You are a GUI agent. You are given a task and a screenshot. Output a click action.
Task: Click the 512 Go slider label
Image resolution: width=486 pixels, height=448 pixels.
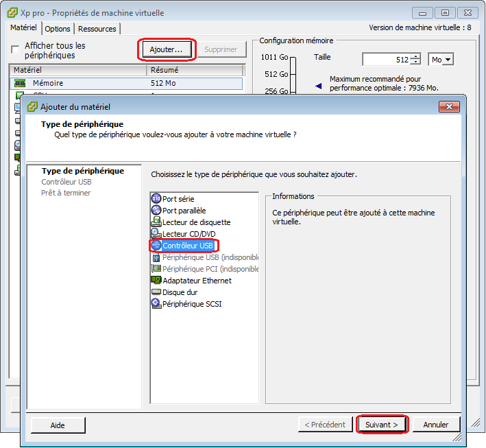point(276,74)
